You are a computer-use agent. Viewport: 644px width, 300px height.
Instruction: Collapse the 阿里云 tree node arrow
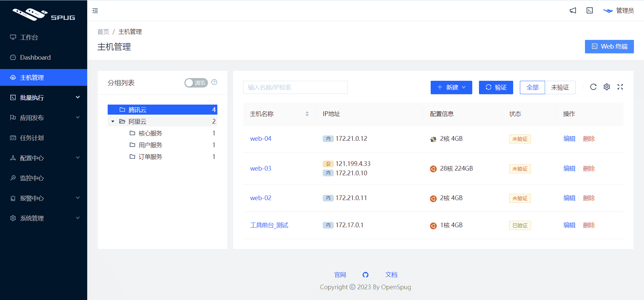(113, 121)
